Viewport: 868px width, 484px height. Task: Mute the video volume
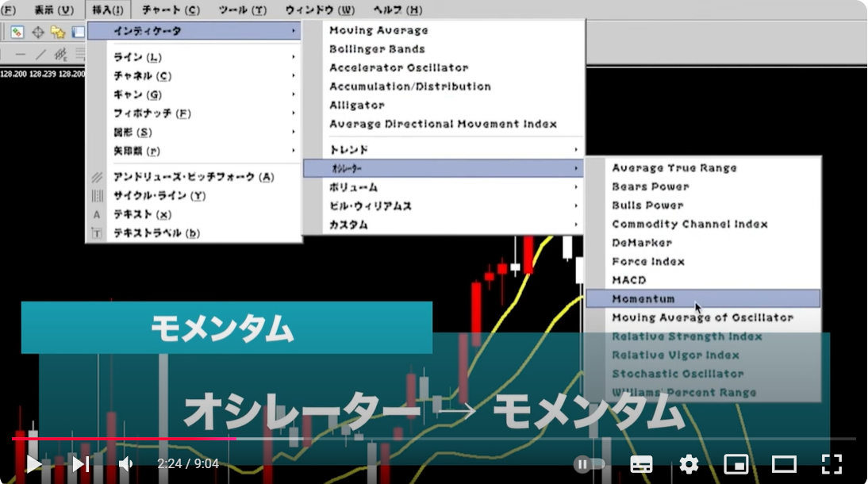pyautogui.click(x=126, y=464)
